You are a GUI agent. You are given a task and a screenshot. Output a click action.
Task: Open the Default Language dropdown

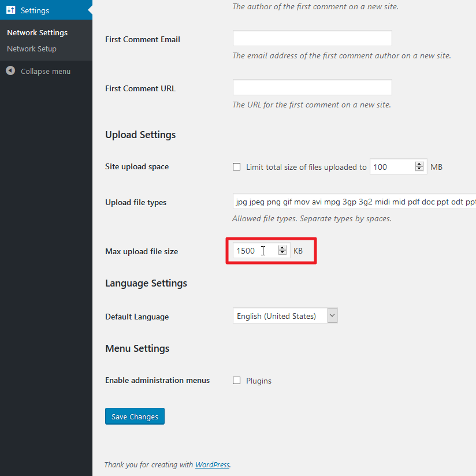click(x=285, y=316)
